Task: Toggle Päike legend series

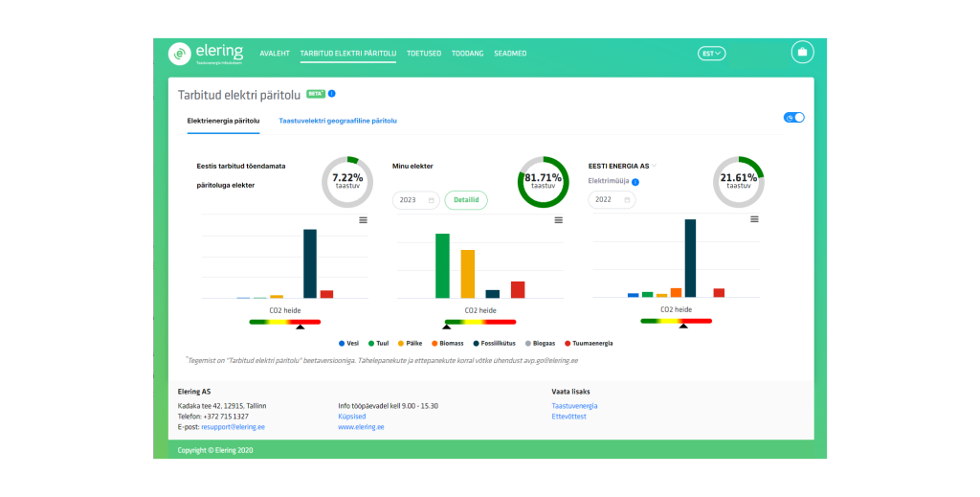Action: (410, 343)
